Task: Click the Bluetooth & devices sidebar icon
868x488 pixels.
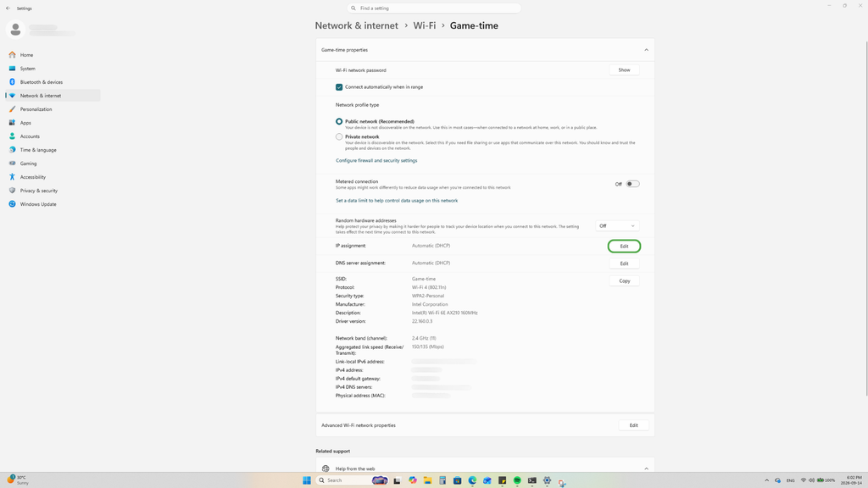Action: (x=12, y=82)
